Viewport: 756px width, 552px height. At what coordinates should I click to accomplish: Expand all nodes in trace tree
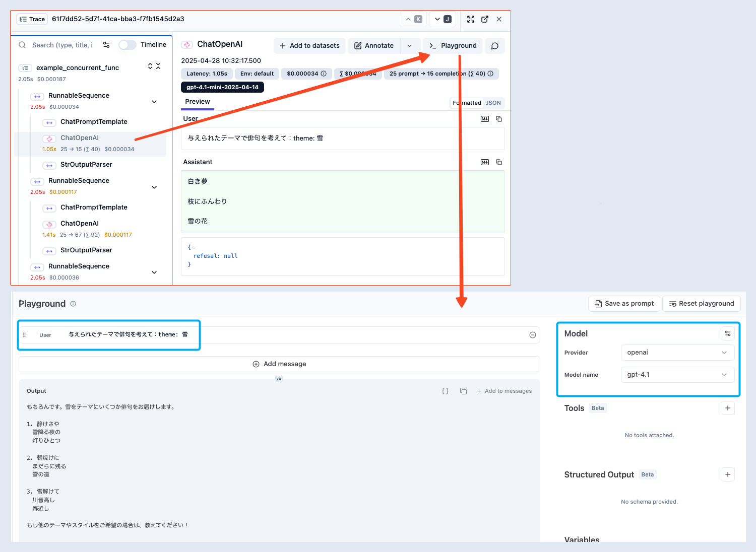pyautogui.click(x=150, y=66)
